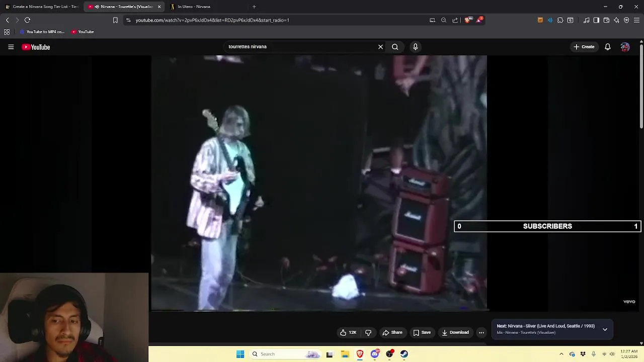Click the Dropbox tray icon
644x362 pixels.
coord(583,354)
